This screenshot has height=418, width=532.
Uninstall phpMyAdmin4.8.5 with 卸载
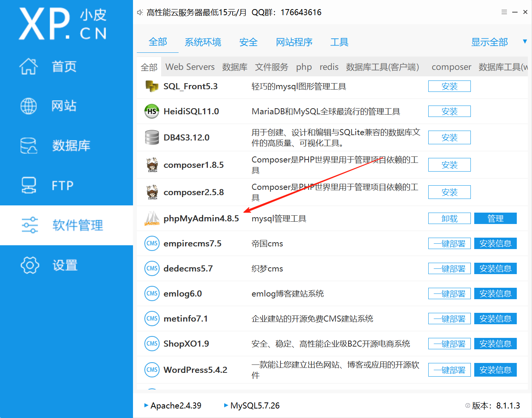pos(450,218)
